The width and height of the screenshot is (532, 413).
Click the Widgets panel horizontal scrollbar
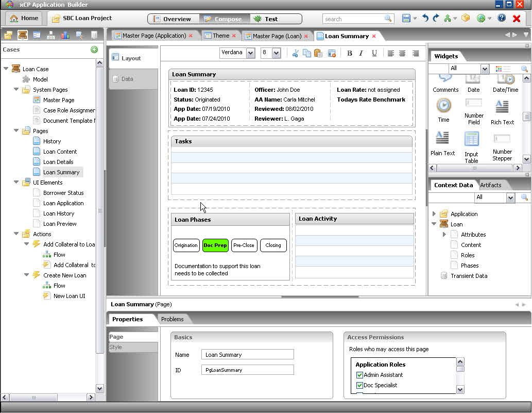pos(475,168)
